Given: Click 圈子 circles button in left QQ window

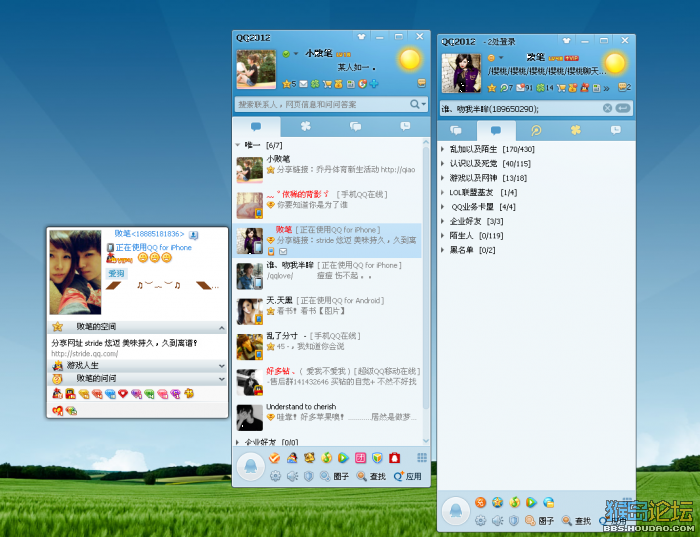Looking at the screenshot, I should pos(335,476).
